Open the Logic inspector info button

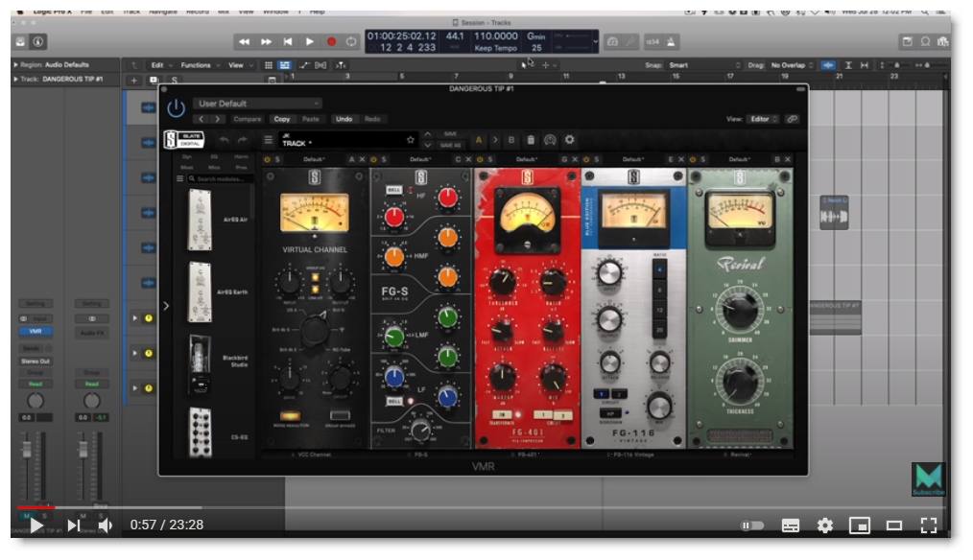(x=38, y=41)
